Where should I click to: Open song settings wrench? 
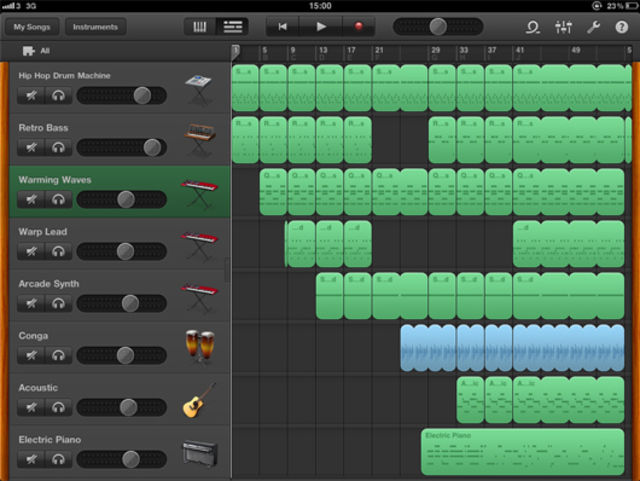(593, 27)
